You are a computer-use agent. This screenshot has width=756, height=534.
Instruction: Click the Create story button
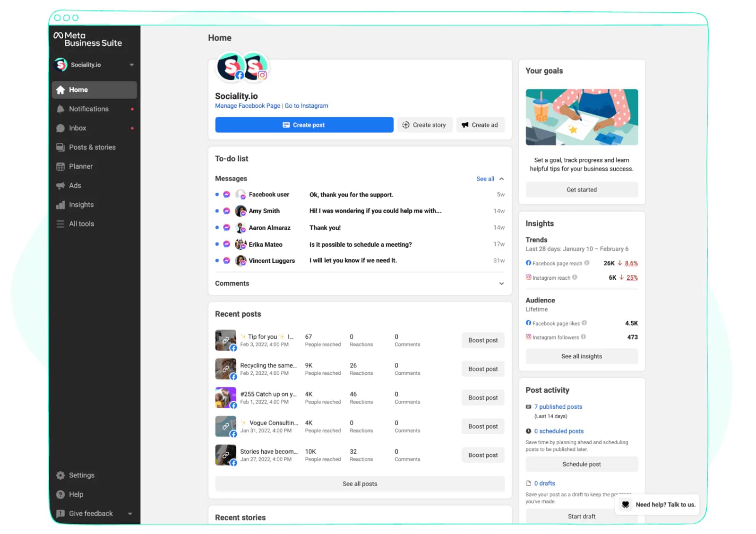coord(425,125)
